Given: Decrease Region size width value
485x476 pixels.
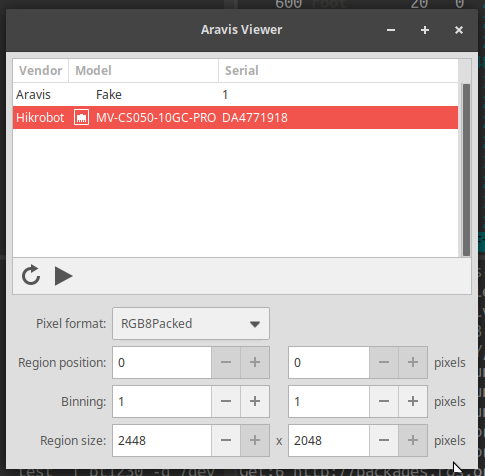Looking at the screenshot, I should click(226, 441).
